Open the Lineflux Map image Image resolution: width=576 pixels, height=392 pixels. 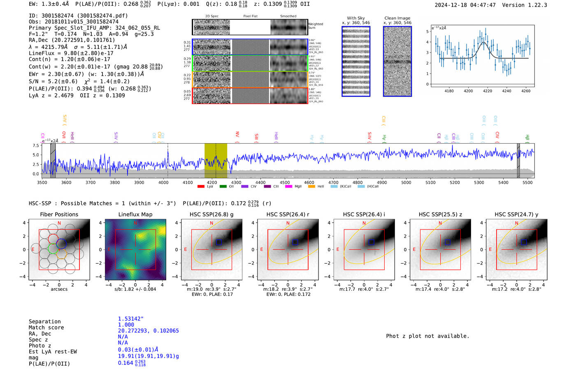point(135,250)
